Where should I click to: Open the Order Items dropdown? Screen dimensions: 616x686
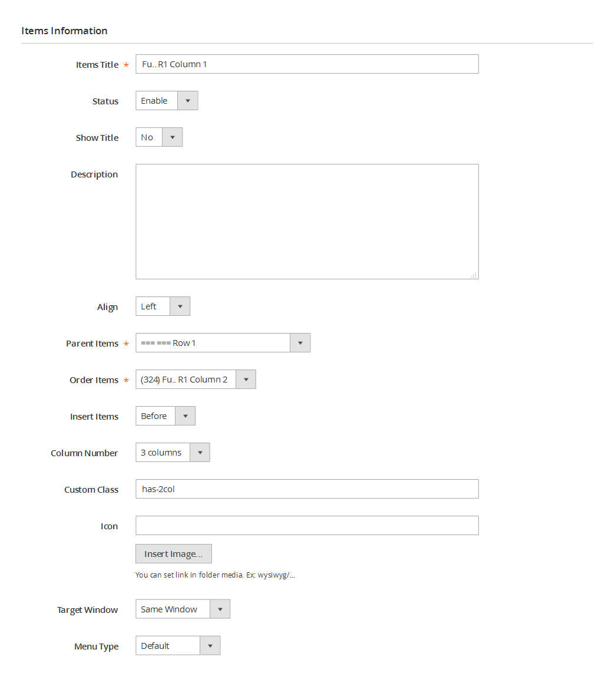pyautogui.click(x=196, y=380)
